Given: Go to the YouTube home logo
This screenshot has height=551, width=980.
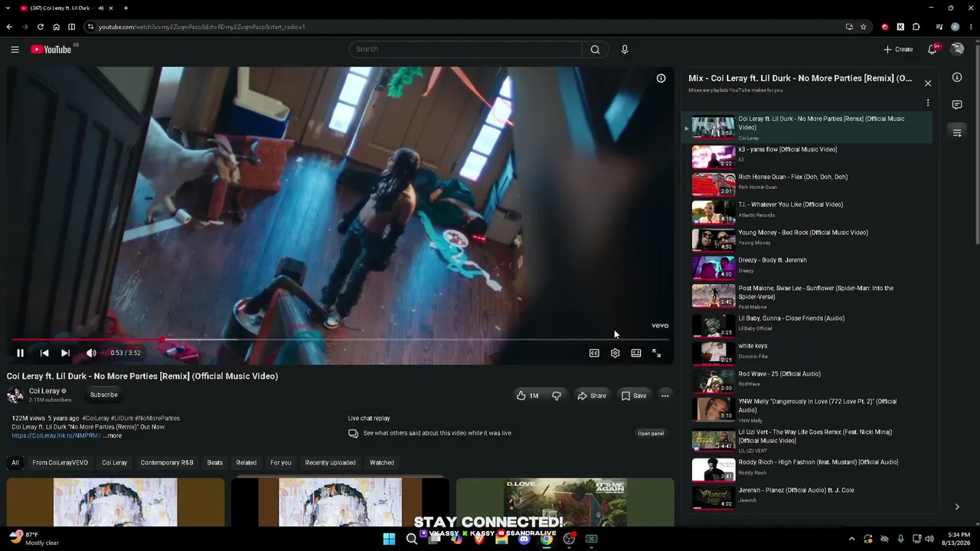Looking at the screenshot, I should pyautogui.click(x=51, y=50).
